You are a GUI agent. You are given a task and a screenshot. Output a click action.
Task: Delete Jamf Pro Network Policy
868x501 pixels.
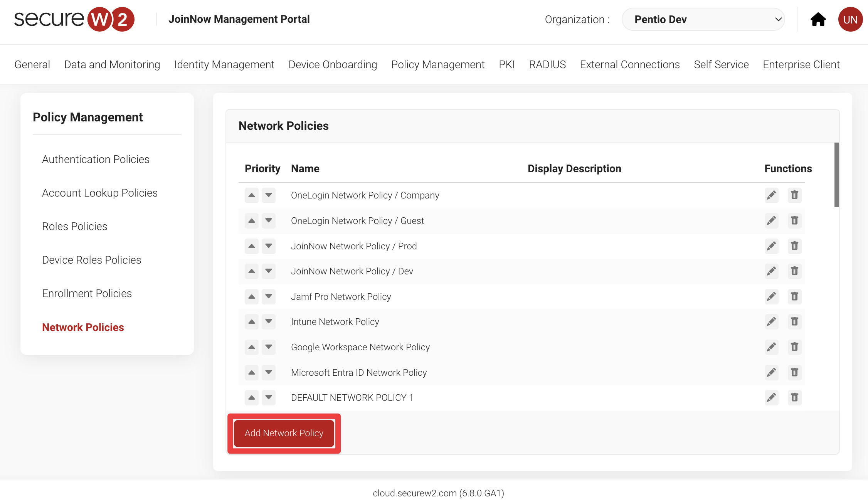pos(794,297)
